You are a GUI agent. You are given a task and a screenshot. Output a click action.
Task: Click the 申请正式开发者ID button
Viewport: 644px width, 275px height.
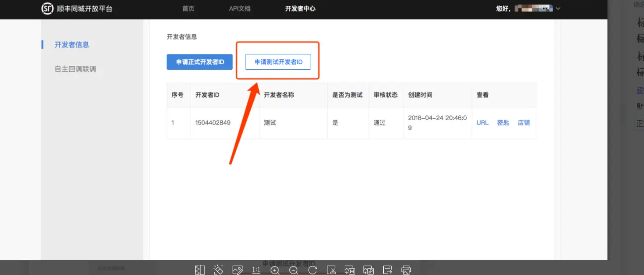point(200,62)
